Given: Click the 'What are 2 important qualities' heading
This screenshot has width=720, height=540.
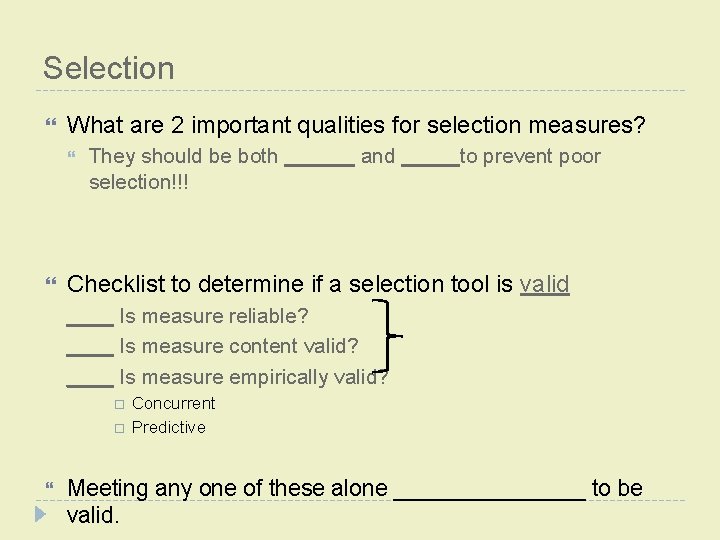Looking at the screenshot, I should click(x=356, y=126).
